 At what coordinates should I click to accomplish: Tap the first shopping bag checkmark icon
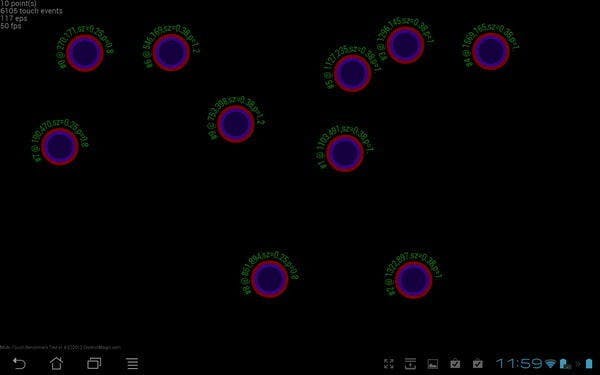point(455,363)
